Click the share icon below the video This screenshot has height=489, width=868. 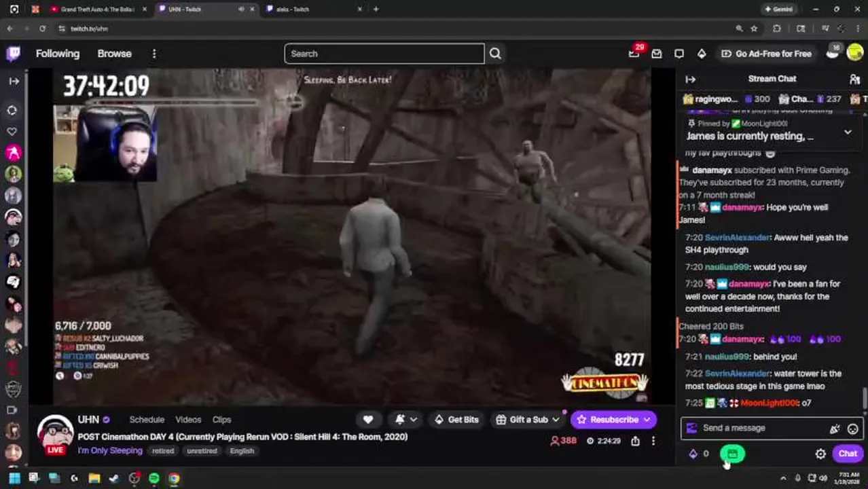tap(635, 441)
